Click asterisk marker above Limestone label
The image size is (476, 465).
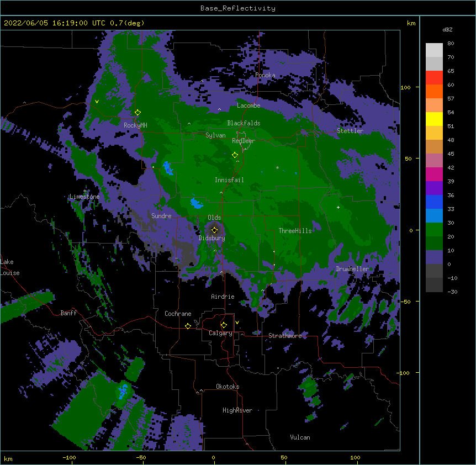84,191
